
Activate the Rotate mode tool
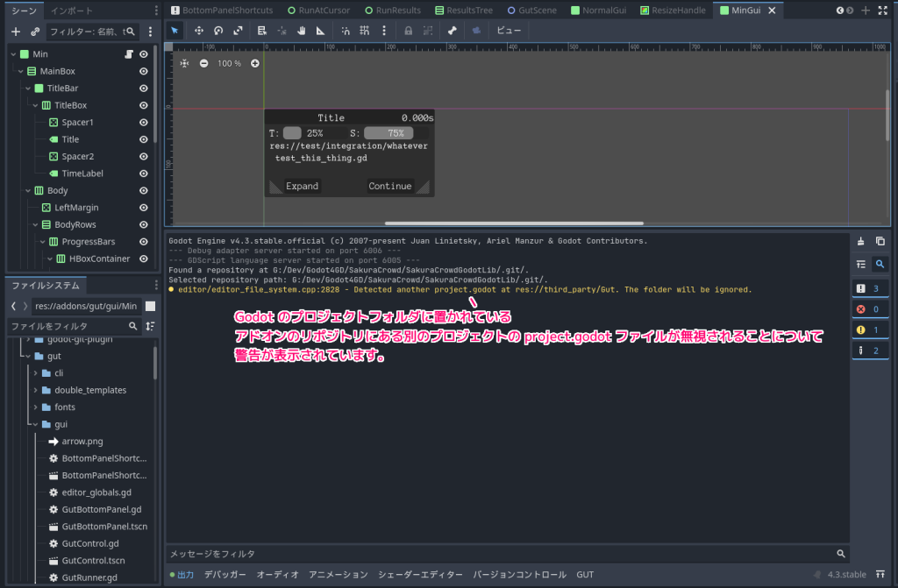pyautogui.click(x=218, y=30)
